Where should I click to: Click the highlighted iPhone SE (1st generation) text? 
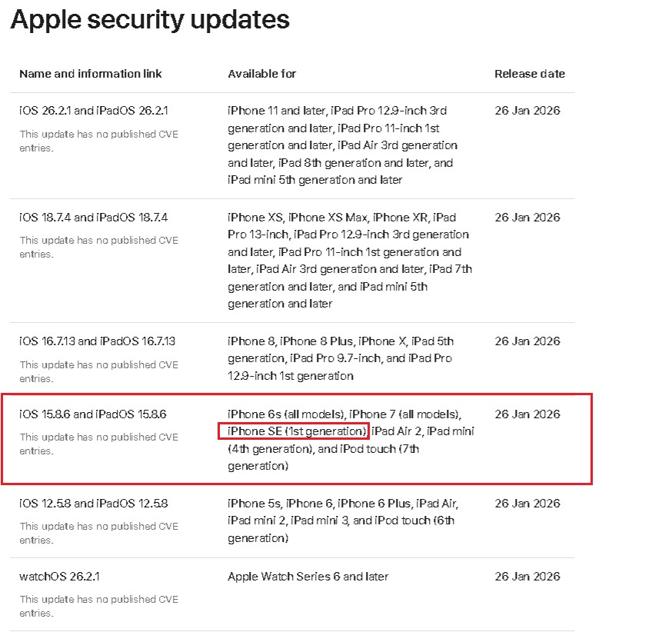tap(296, 431)
